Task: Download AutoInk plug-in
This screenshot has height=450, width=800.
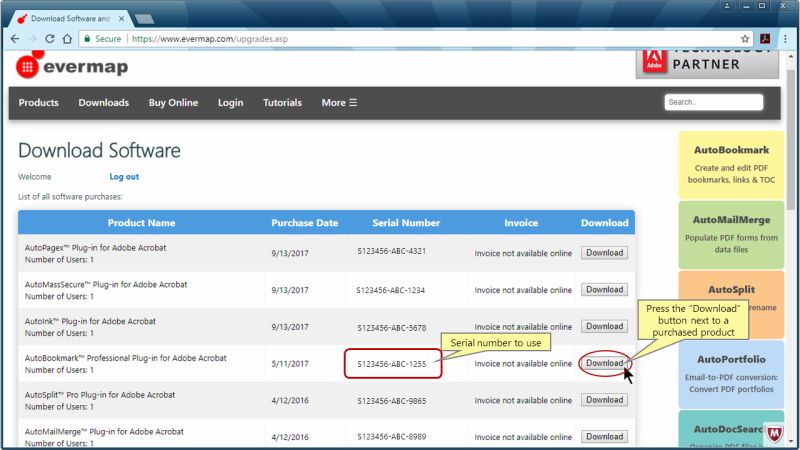Action: [605, 326]
